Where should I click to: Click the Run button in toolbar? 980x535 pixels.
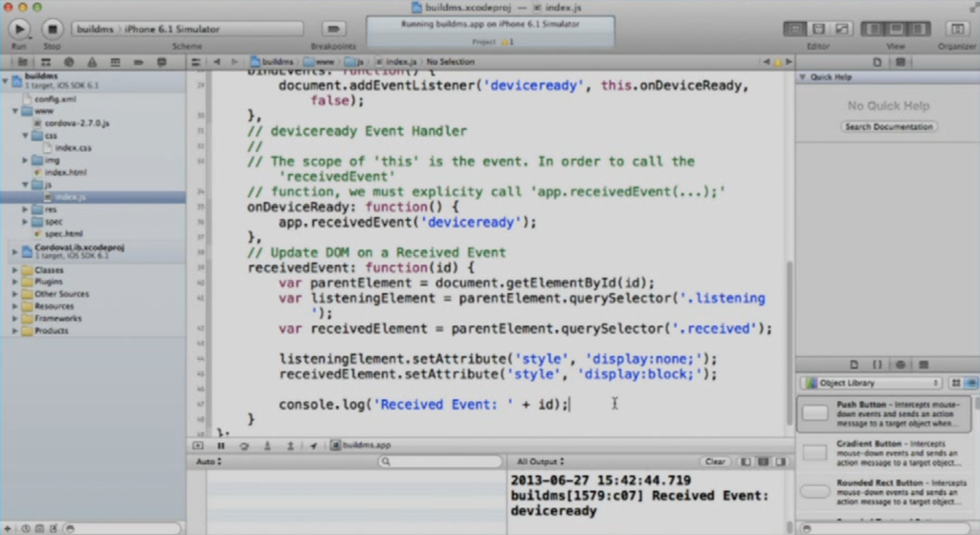click(19, 29)
